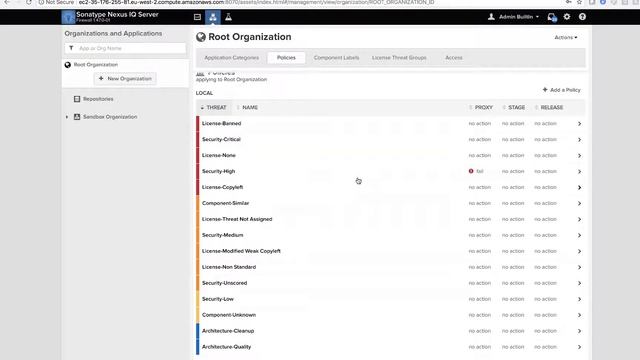Click the fail proxy action for Security-High
640x360 pixels.
pyautogui.click(x=476, y=171)
